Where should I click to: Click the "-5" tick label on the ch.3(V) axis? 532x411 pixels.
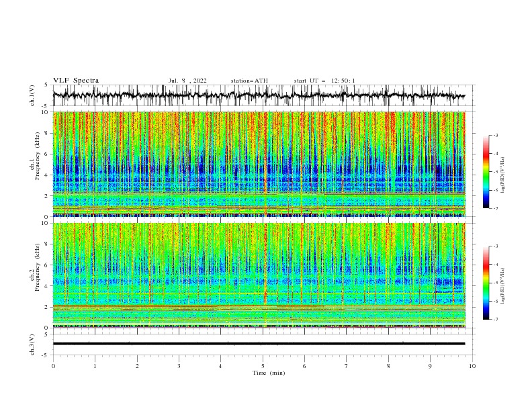tap(46, 355)
